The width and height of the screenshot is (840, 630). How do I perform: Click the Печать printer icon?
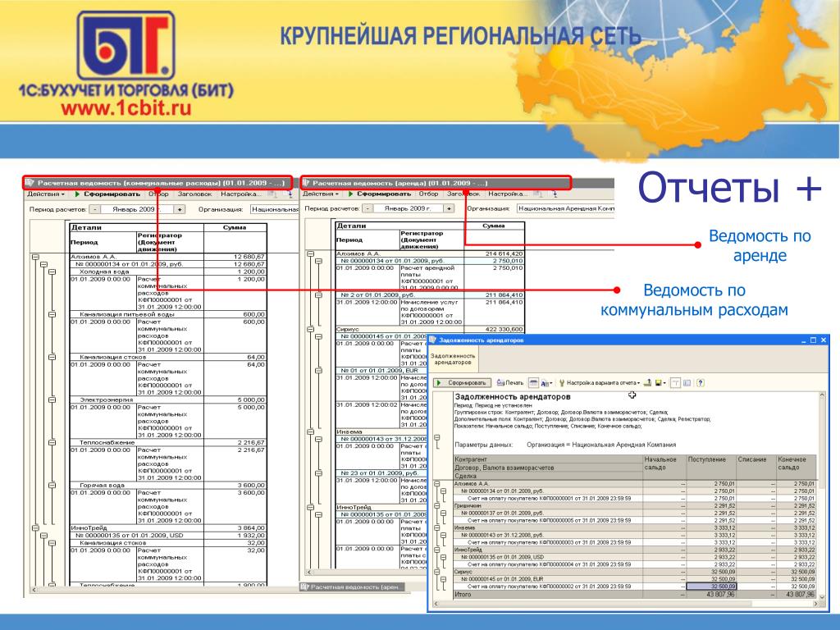pos(510,383)
